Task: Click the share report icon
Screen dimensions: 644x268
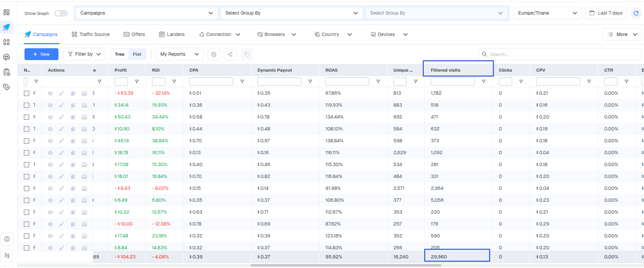Action: (230, 54)
